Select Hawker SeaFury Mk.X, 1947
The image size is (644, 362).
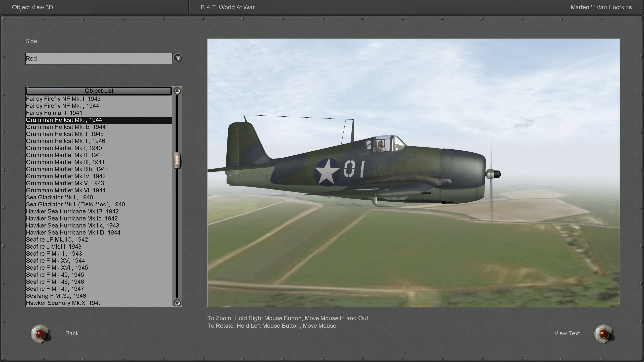[64, 303]
